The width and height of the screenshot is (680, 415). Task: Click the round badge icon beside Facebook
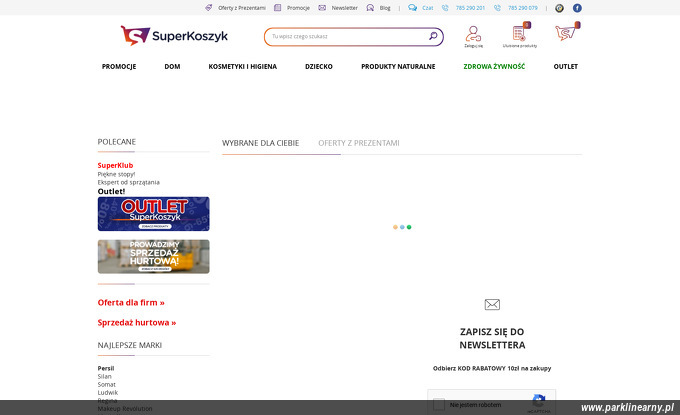coord(559,8)
